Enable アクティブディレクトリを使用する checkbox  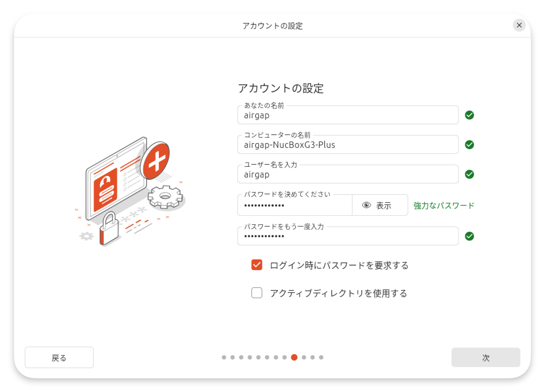[256, 293]
